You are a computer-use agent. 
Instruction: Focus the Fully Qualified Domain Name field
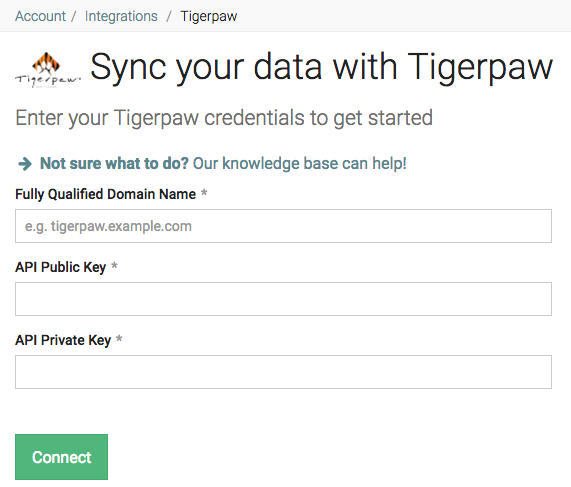click(283, 226)
